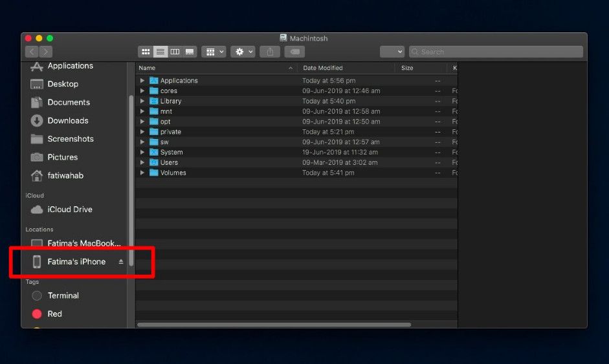Click the Share toolbar button

coord(270,52)
